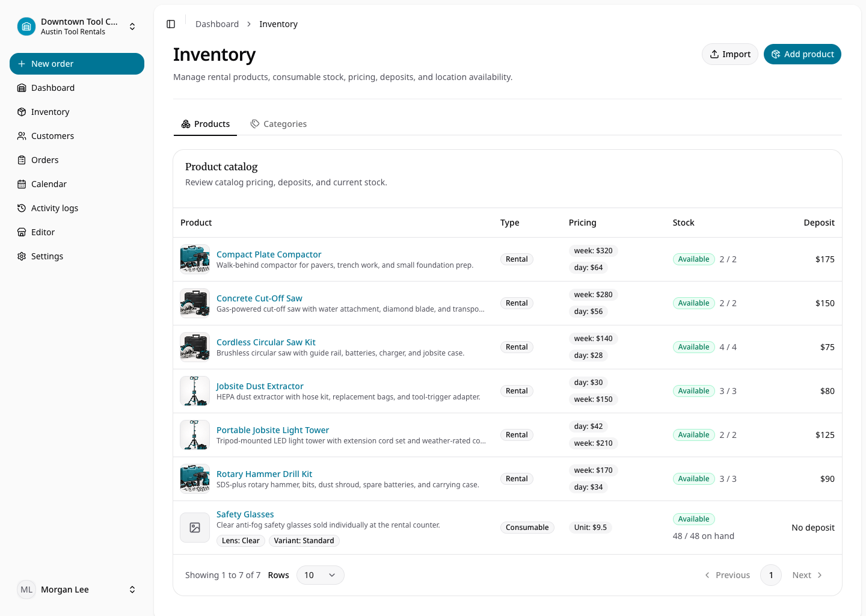Click the 'day: $64' pricing badge
The height and width of the screenshot is (616, 866).
(588, 268)
